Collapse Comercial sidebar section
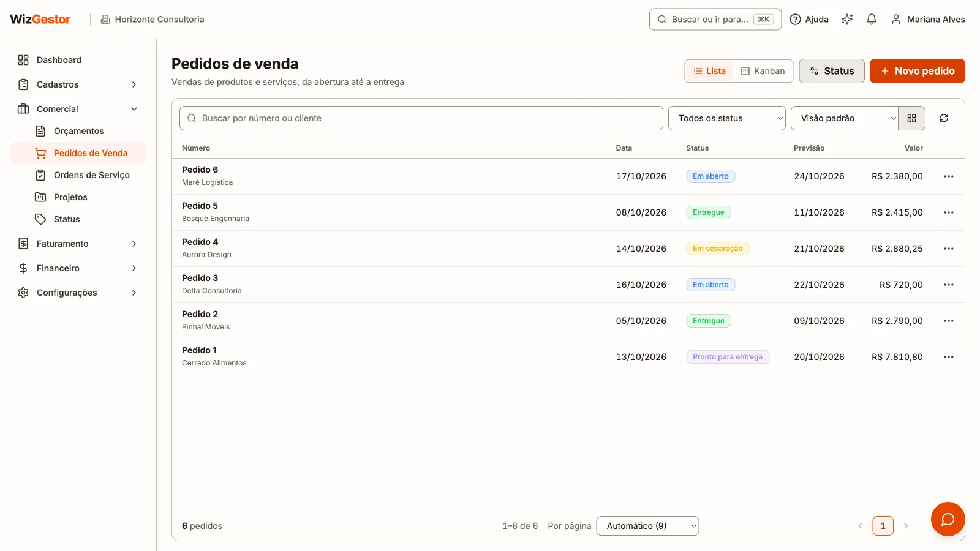This screenshot has width=980, height=551. (x=78, y=109)
